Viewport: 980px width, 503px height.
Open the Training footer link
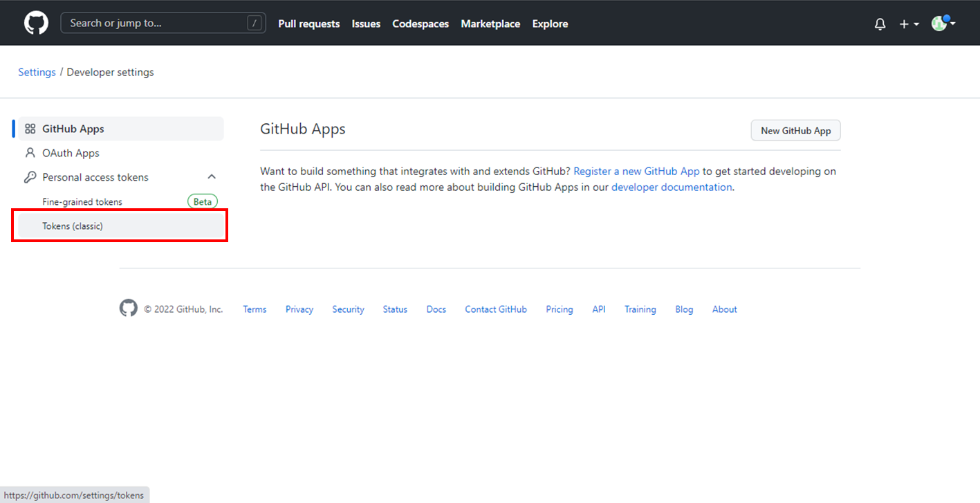pyautogui.click(x=640, y=309)
